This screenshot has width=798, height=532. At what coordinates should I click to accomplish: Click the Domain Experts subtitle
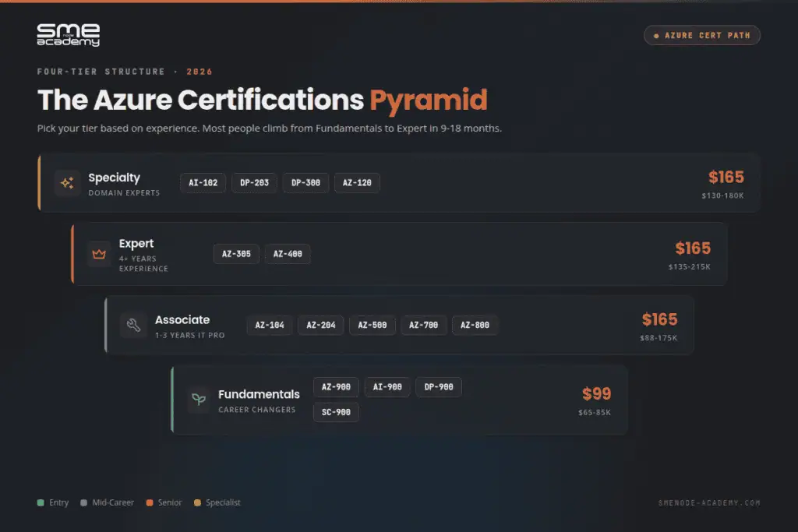click(124, 192)
